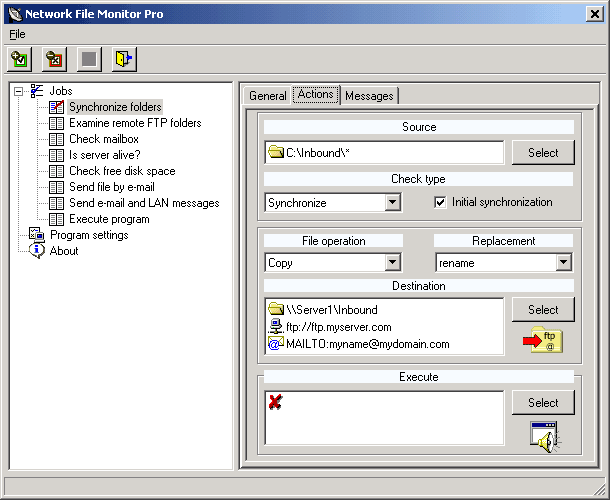
Task: Click the Network File Monitor Pro title icon
Action: tap(15, 14)
